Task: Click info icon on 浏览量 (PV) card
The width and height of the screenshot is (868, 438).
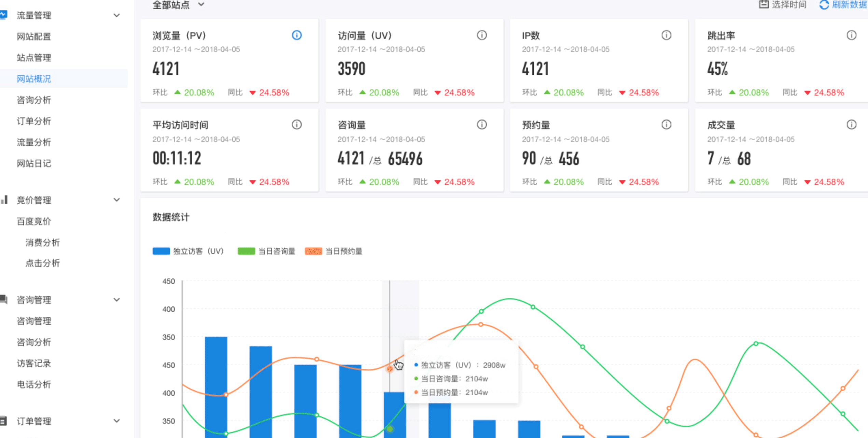Action: [297, 35]
